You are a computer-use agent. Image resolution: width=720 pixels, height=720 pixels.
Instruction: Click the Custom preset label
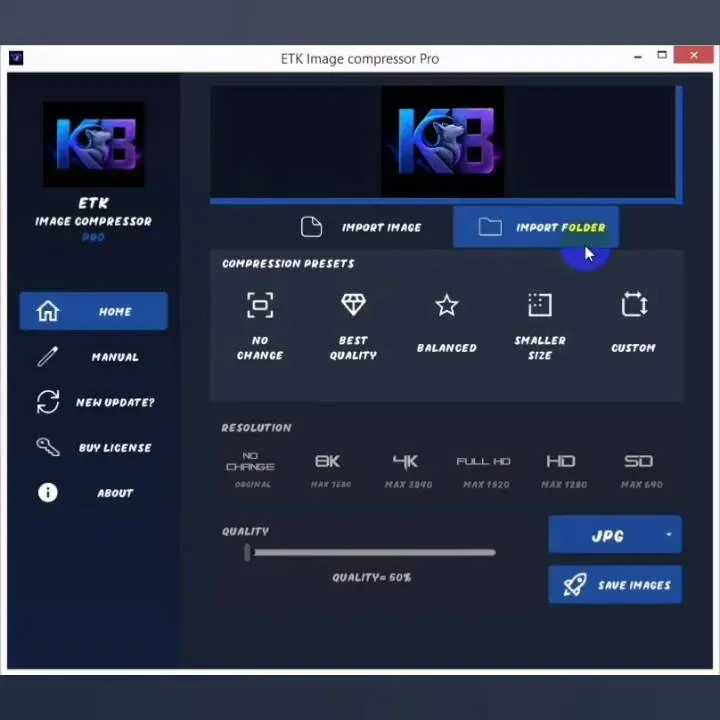click(x=633, y=348)
